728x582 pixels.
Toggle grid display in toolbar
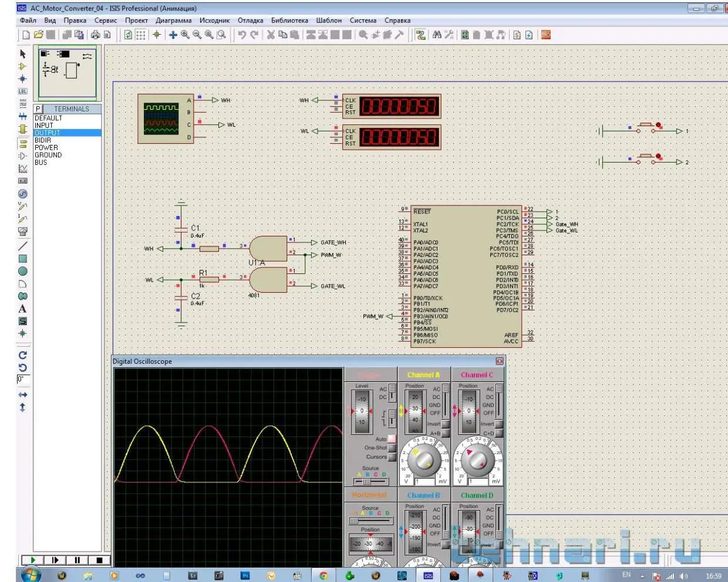coord(141,35)
